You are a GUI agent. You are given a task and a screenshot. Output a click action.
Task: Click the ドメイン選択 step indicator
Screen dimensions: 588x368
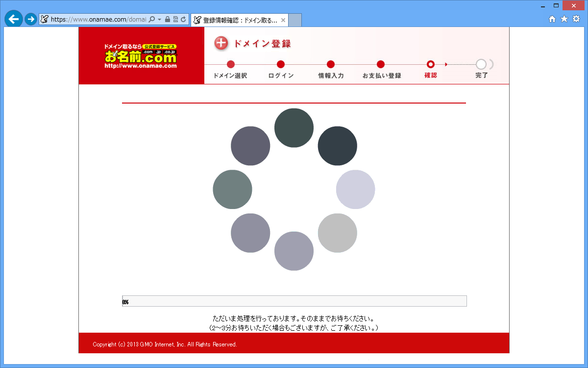[x=231, y=64]
